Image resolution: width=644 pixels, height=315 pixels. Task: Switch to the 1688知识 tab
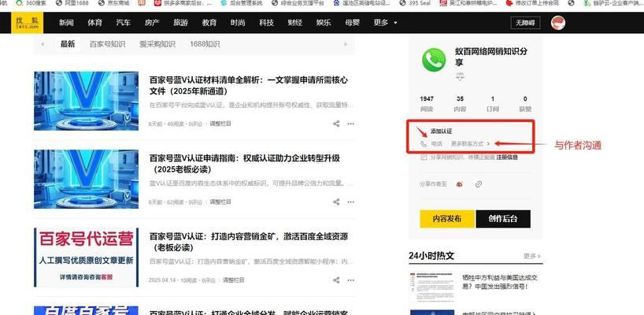click(x=205, y=44)
